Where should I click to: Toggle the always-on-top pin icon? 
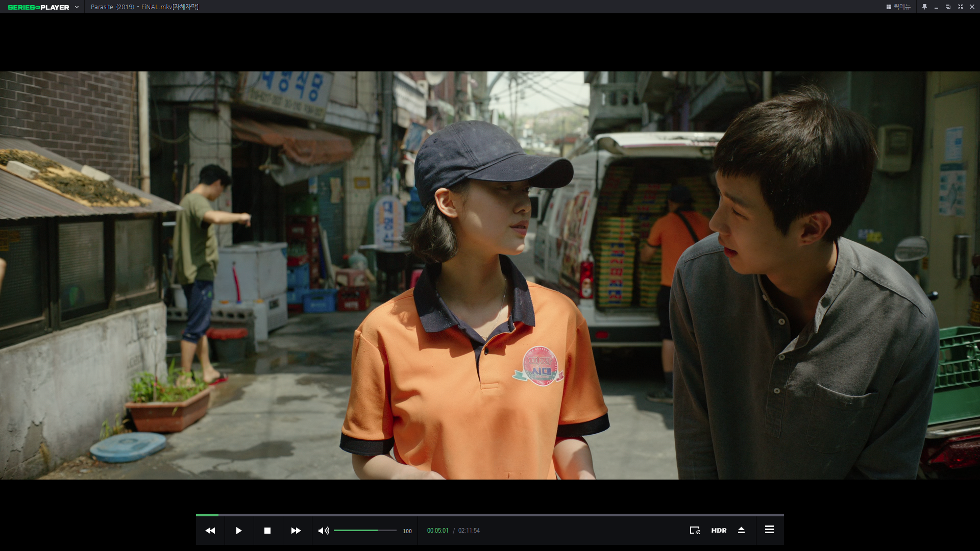pyautogui.click(x=924, y=7)
